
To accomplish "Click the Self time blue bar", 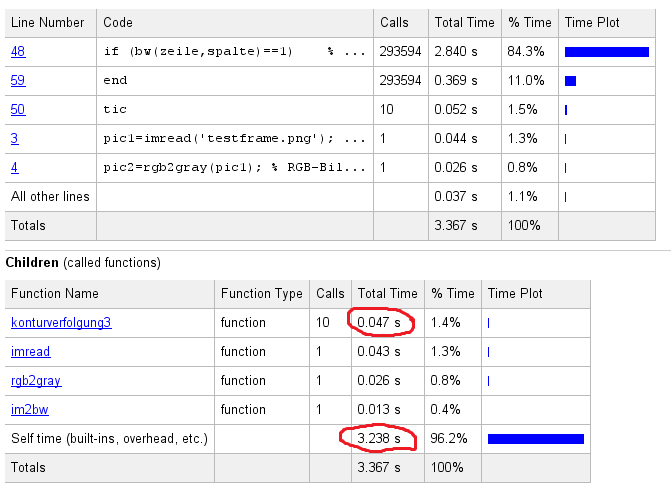I will (x=535, y=439).
